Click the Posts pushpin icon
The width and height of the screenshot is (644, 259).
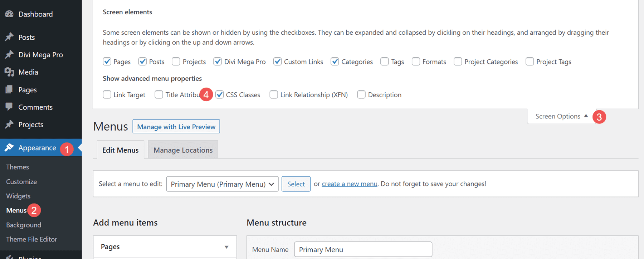pyautogui.click(x=9, y=37)
